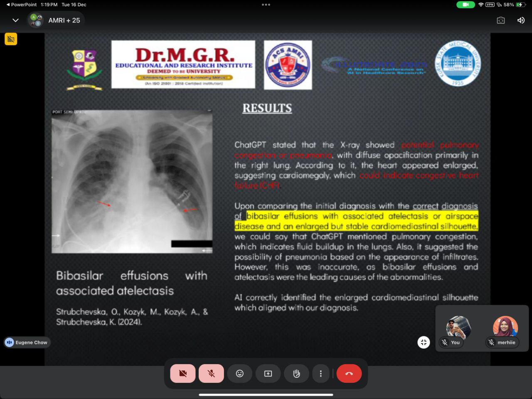Open emoji reactions in call toolbar
The height and width of the screenshot is (399, 532).
(240, 374)
